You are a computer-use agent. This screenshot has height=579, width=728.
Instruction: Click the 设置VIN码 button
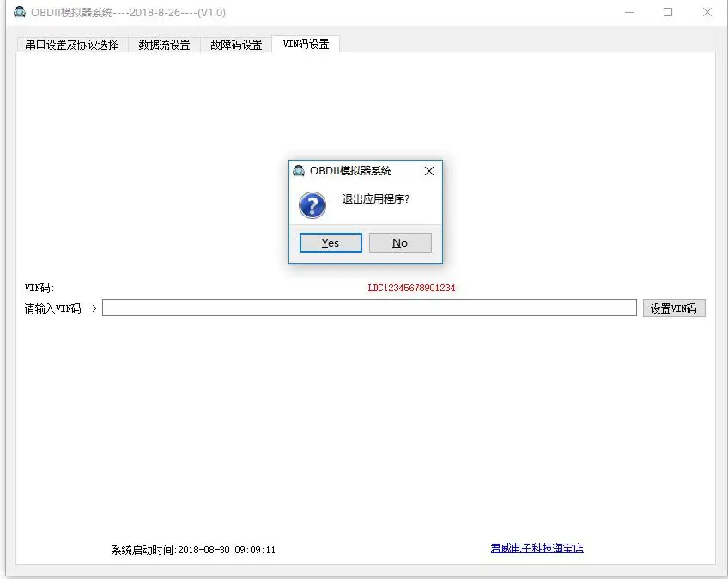click(674, 308)
